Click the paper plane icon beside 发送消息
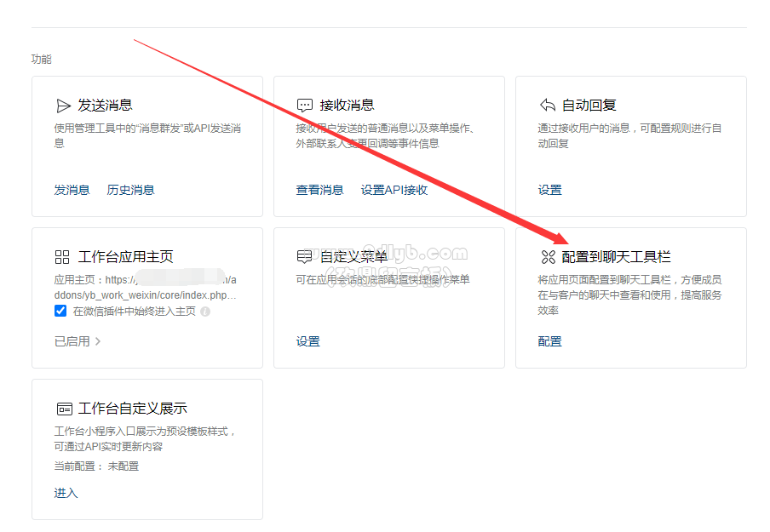Screen dimensions: 770x532 [x=63, y=106]
